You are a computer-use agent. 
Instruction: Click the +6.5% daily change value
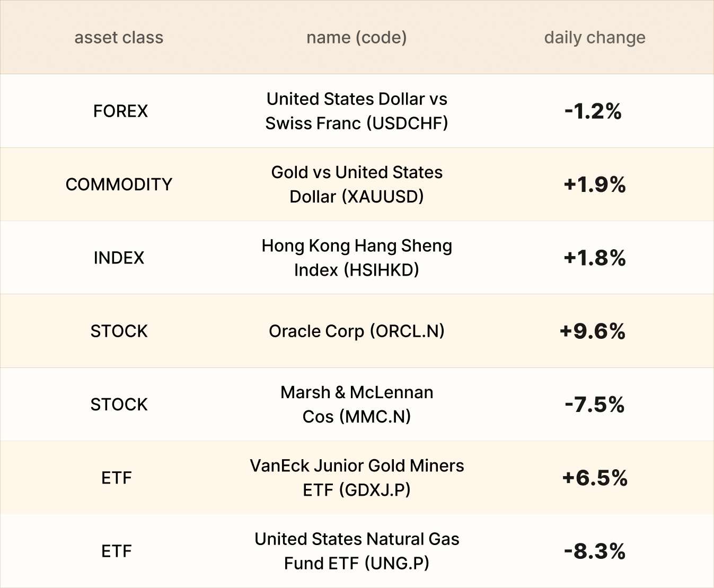(x=595, y=478)
